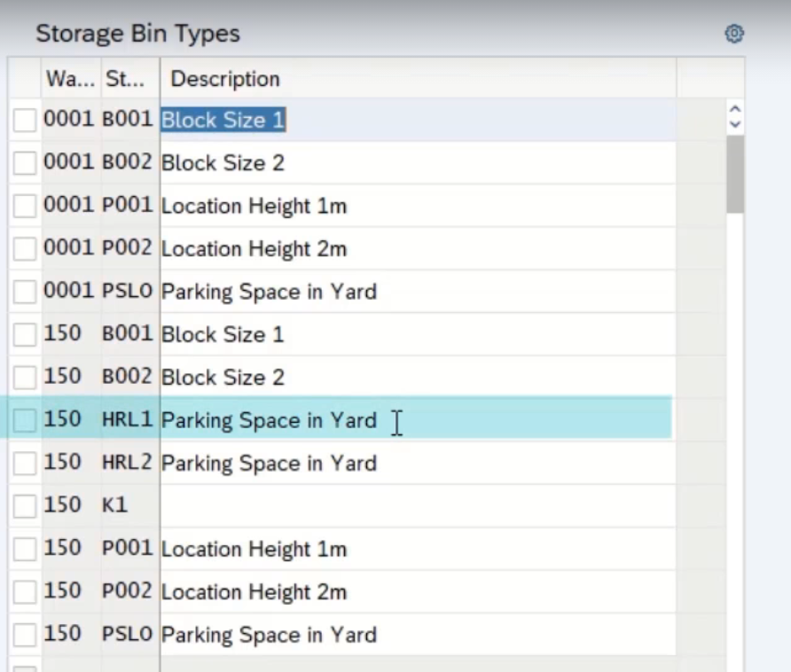
Task: Click the empty description field of K1
Action: (x=418, y=506)
